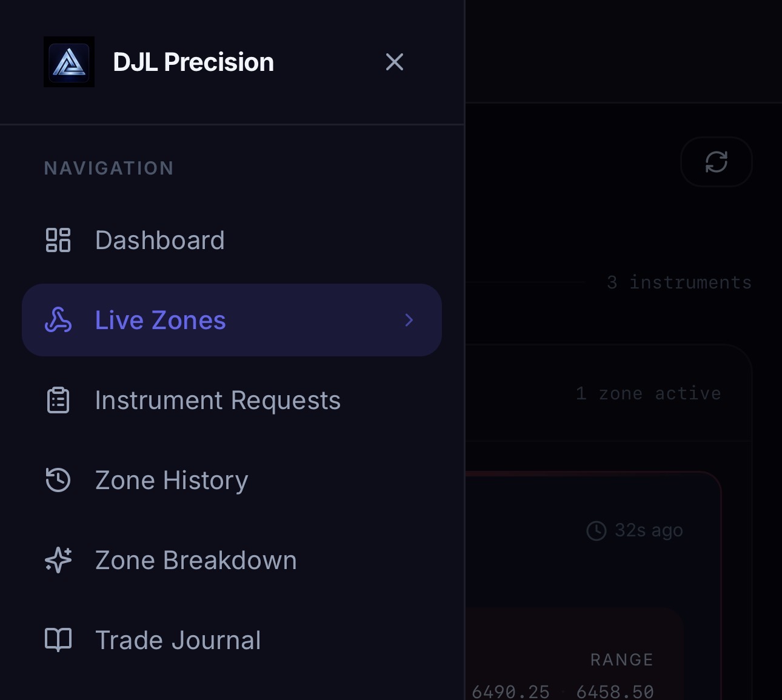Expand the Live Zones submenu chevron
This screenshot has height=700, width=782.
point(409,320)
